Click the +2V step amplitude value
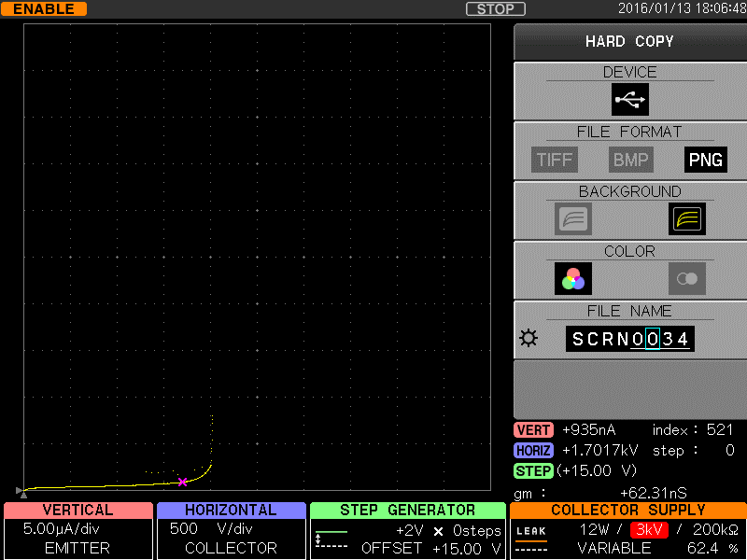Viewport: 747px width, 560px height. (410, 530)
